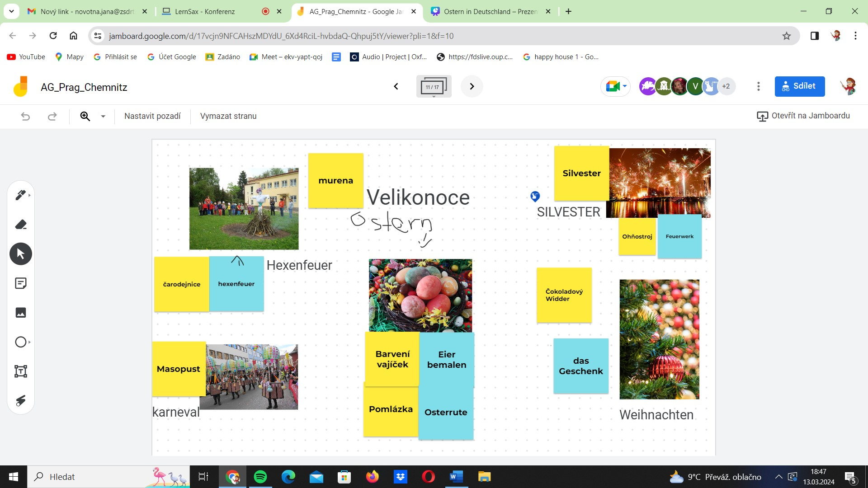
Task: Open Chrome's three-dot menu
Action: (x=855, y=36)
